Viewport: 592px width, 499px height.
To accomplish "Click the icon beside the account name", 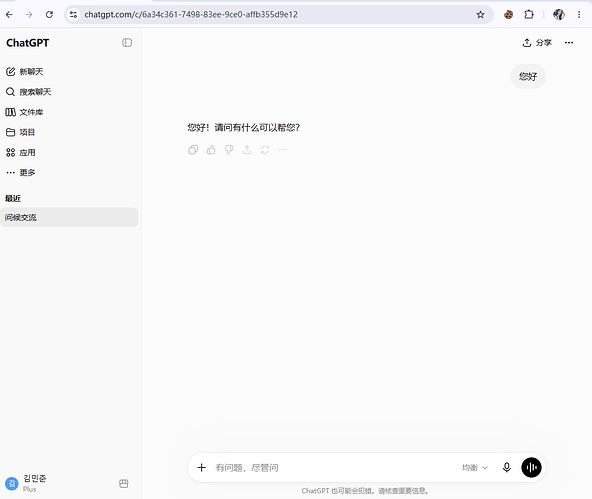I will [x=123, y=484].
